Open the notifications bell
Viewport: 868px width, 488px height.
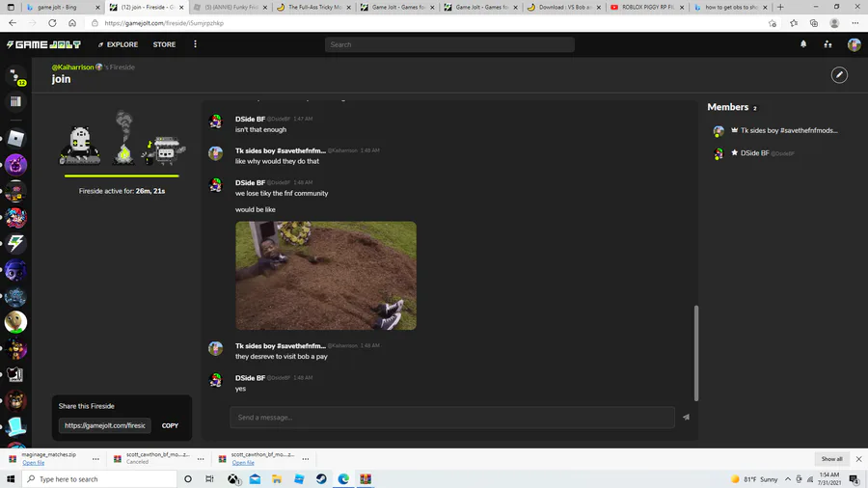[x=803, y=44]
